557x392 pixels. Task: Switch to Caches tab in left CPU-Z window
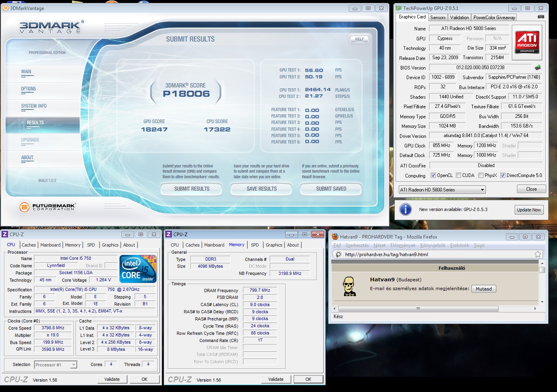(29, 245)
